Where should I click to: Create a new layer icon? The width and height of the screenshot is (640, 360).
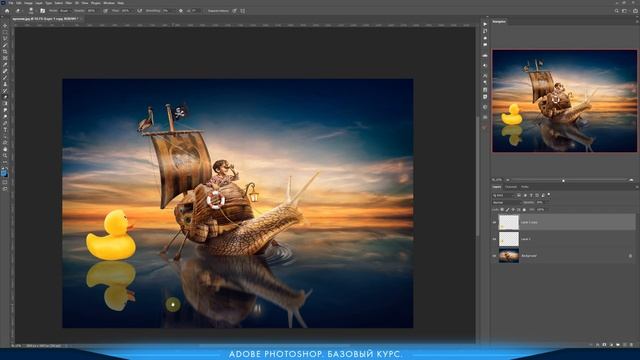624,345
